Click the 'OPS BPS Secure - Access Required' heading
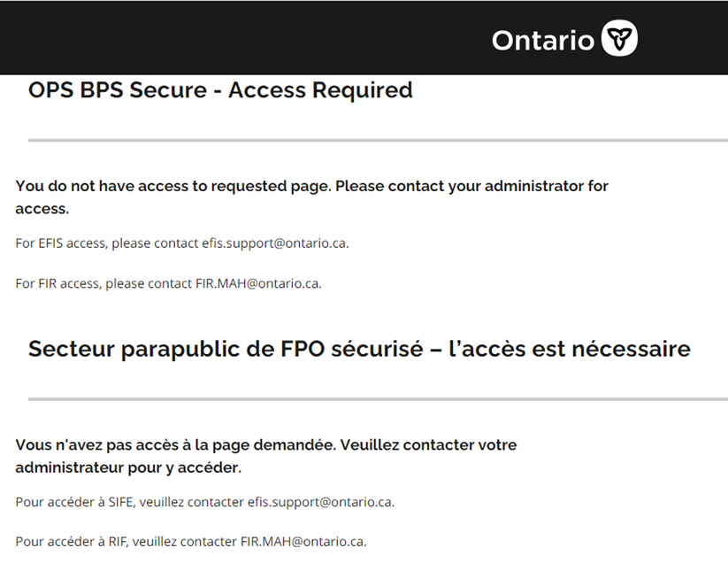728x571 pixels. pyautogui.click(x=220, y=90)
